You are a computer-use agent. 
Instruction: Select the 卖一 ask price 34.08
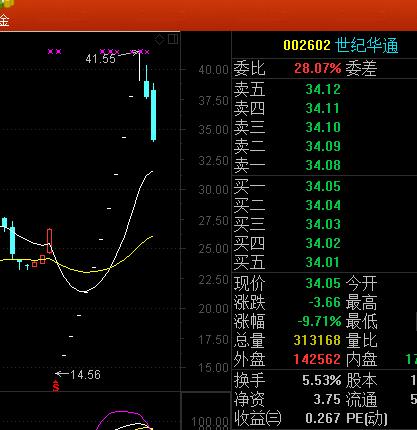pyautogui.click(x=323, y=165)
